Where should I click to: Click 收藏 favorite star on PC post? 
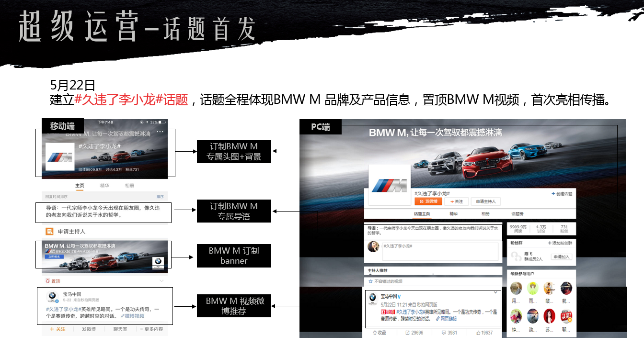(x=379, y=333)
